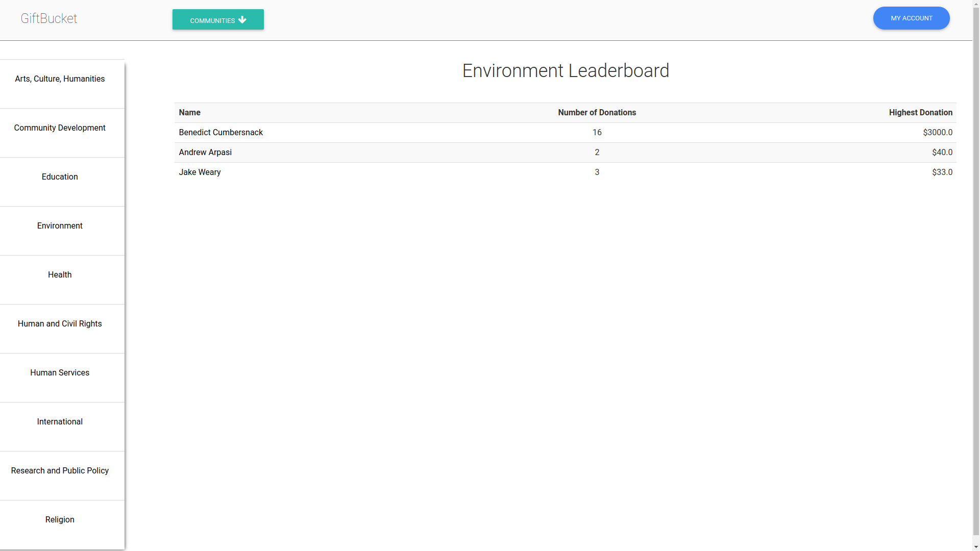
Task: Open Human Services category
Action: (60, 373)
